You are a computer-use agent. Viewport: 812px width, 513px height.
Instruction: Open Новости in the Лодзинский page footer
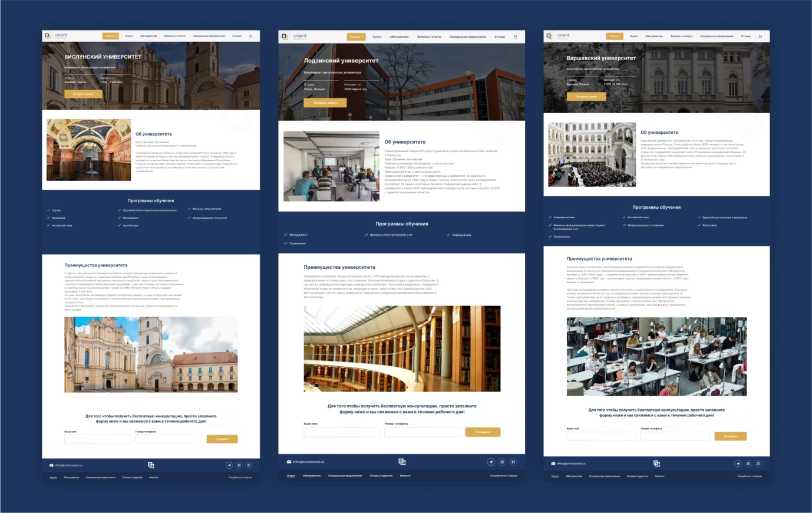[x=405, y=475]
